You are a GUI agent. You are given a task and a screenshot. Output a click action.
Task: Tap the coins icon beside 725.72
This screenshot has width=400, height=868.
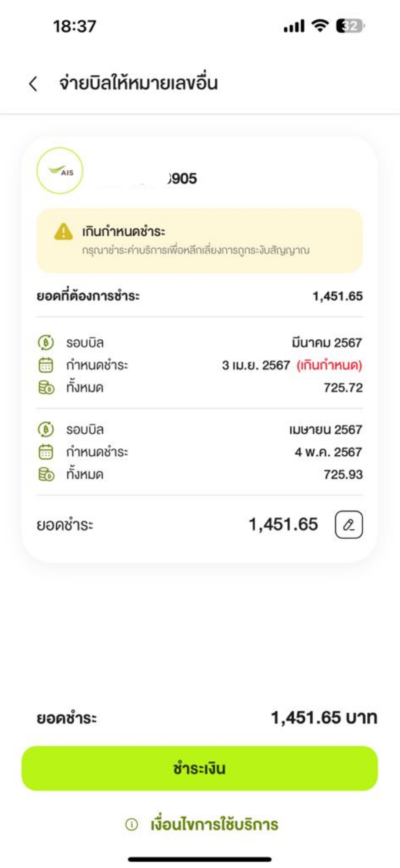(x=46, y=388)
